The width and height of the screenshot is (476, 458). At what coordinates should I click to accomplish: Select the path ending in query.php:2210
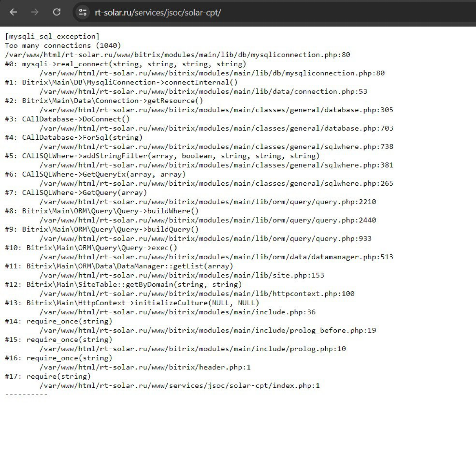tap(208, 202)
